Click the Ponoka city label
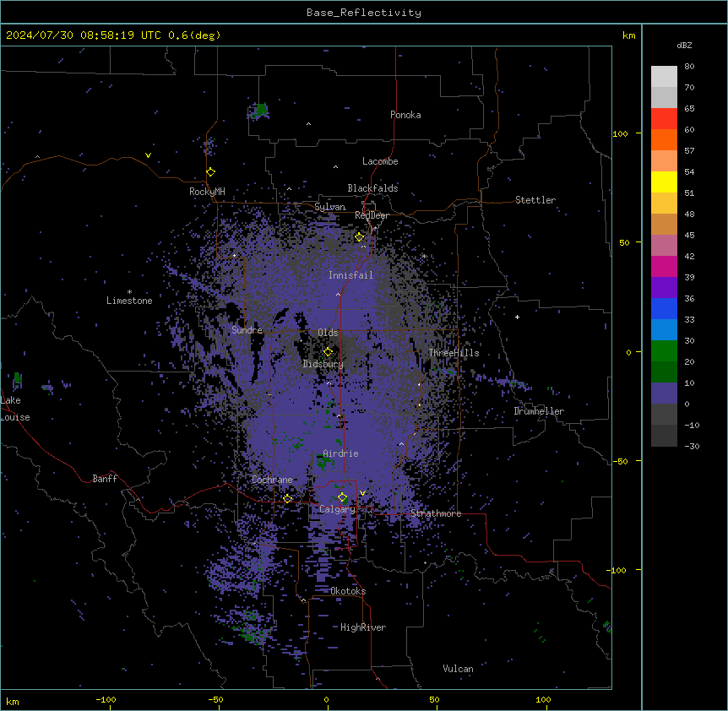 point(405,115)
